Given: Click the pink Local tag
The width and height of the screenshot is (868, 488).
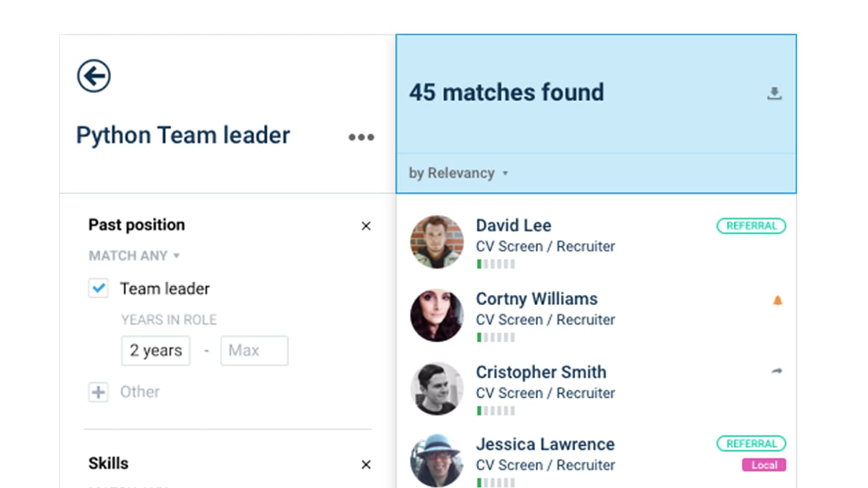Looking at the screenshot, I should tap(764, 465).
